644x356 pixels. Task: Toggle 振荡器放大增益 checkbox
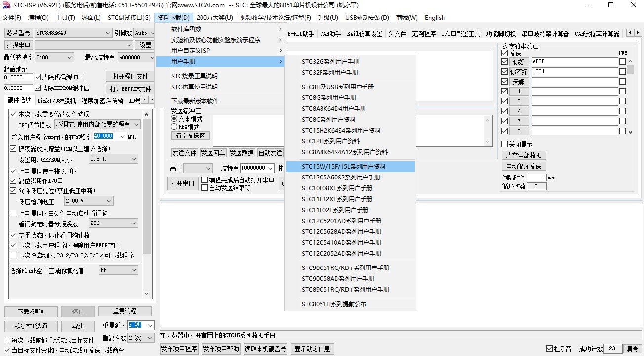pos(13,148)
